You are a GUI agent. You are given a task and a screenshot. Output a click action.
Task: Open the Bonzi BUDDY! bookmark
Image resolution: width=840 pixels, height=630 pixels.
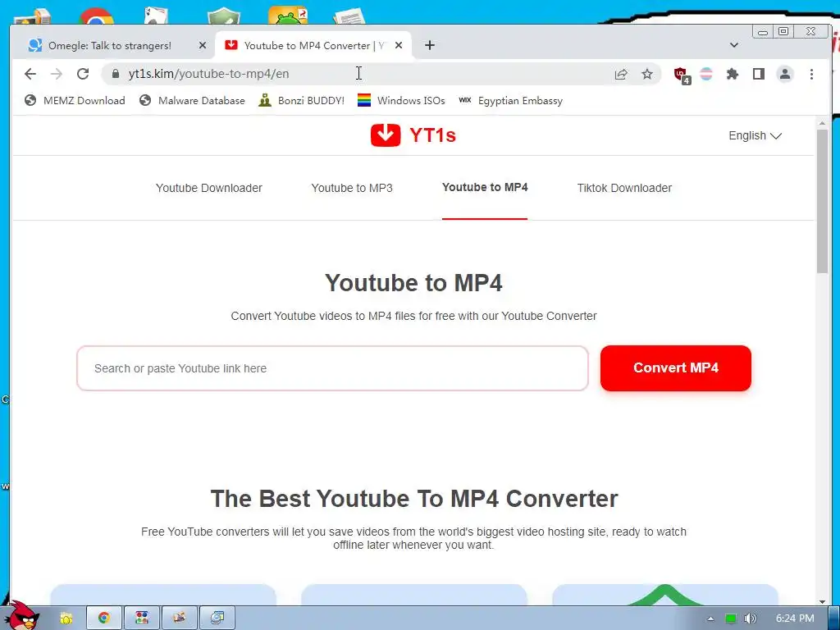coord(302,101)
